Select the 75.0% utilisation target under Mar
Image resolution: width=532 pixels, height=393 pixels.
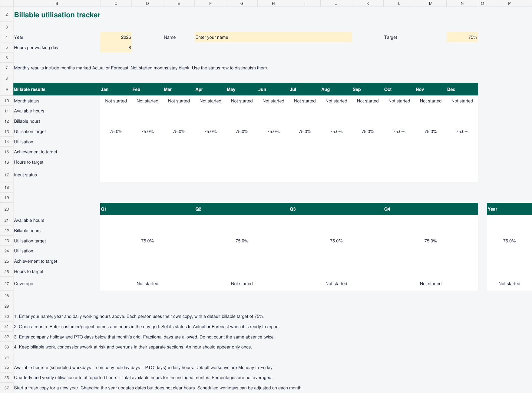coord(179,132)
